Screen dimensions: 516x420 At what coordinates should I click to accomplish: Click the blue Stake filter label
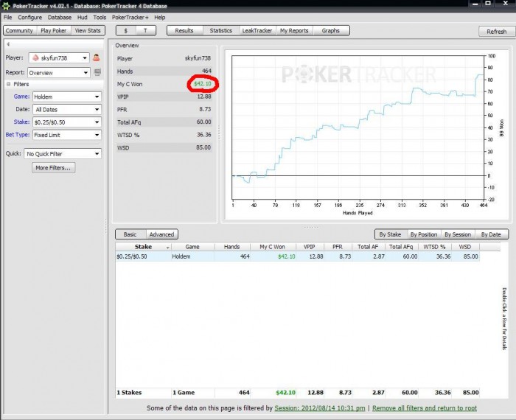[21, 122]
